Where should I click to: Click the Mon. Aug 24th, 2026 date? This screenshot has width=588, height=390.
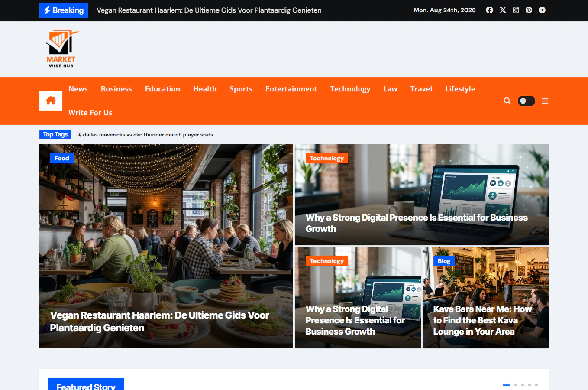[445, 10]
